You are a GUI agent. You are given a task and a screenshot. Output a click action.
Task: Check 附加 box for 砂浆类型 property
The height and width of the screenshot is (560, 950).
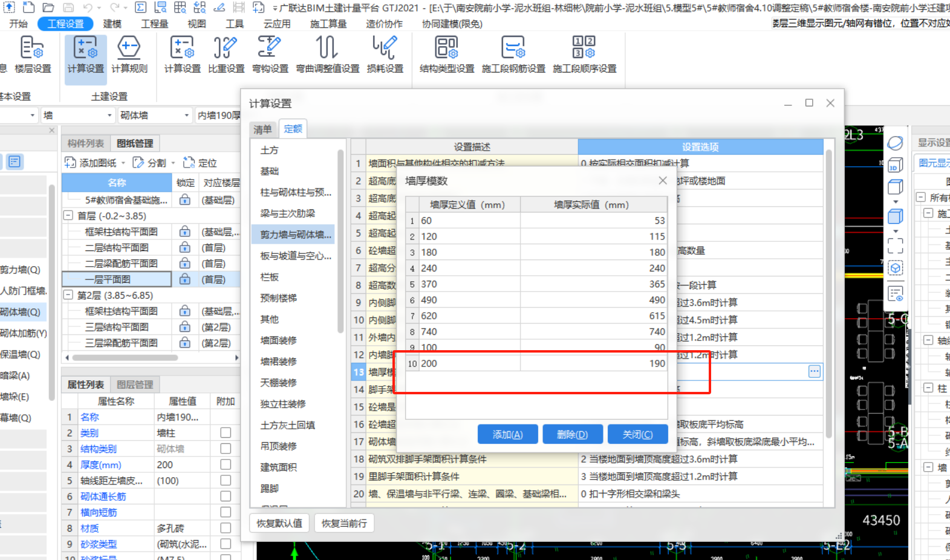226,544
